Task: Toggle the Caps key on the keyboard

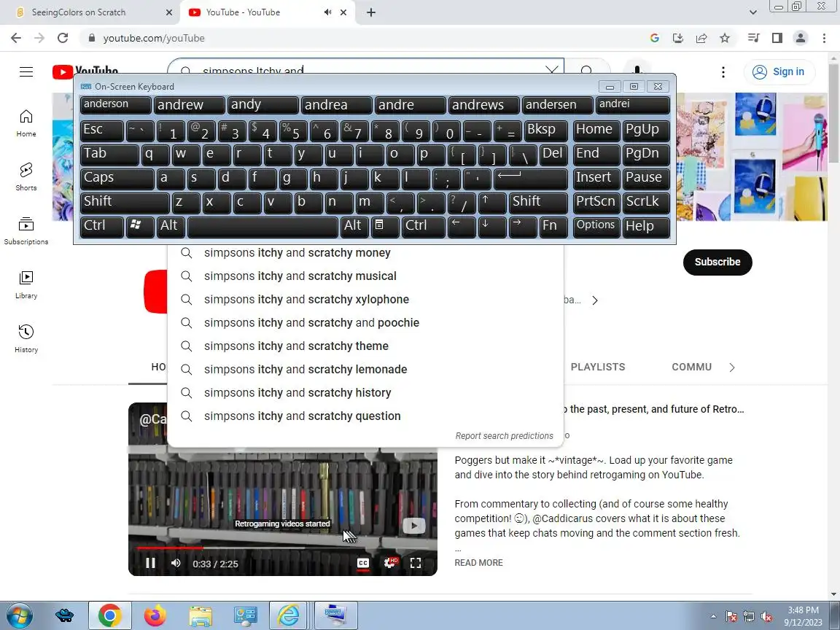Action: [x=117, y=179]
